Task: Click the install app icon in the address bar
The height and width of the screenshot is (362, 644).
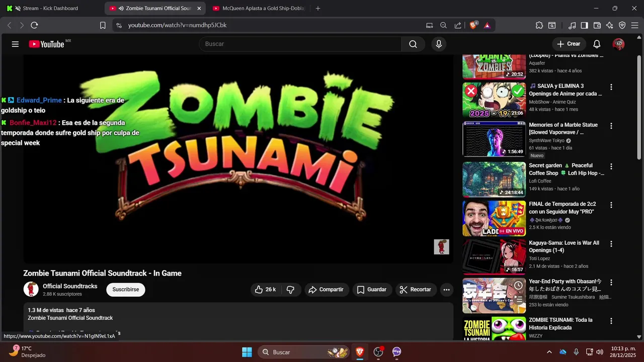Action: coord(429,25)
